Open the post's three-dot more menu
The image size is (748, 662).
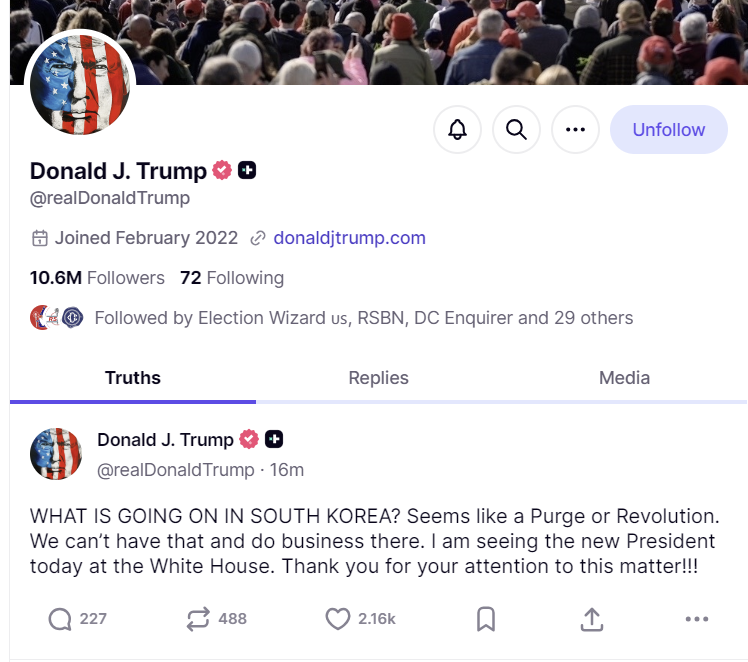(697, 619)
